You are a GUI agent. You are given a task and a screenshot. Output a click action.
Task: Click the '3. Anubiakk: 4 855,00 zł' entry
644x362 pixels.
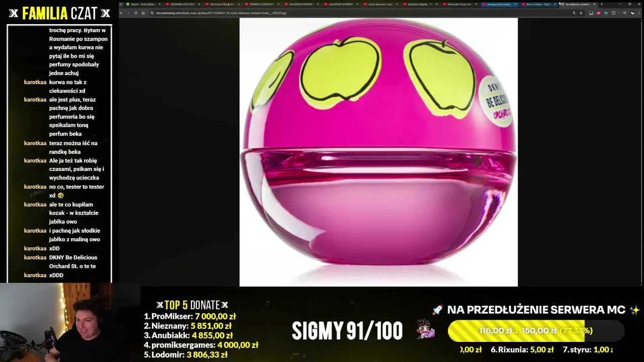188,335
